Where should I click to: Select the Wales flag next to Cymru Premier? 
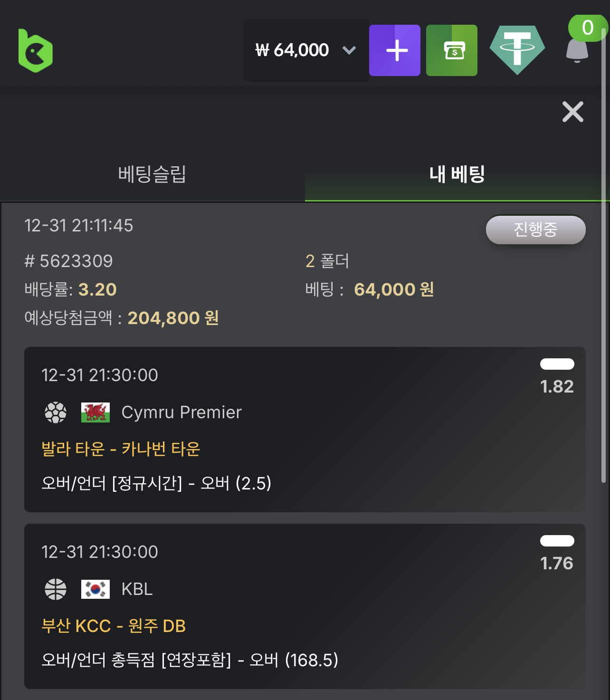tap(95, 412)
